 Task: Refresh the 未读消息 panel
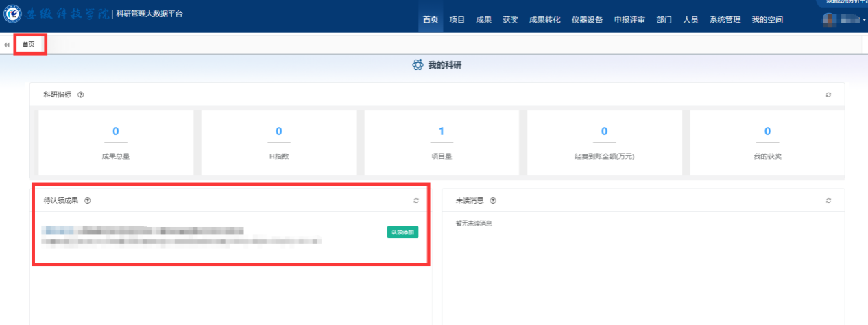tap(828, 201)
